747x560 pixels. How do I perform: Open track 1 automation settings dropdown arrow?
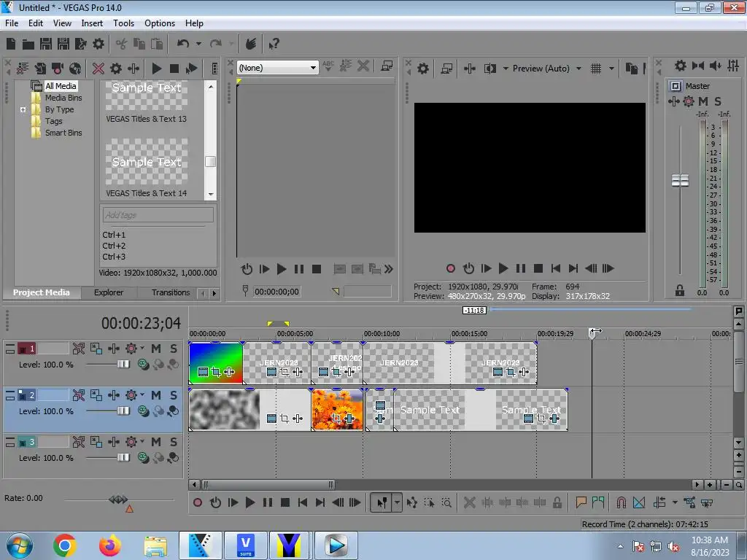pos(142,348)
